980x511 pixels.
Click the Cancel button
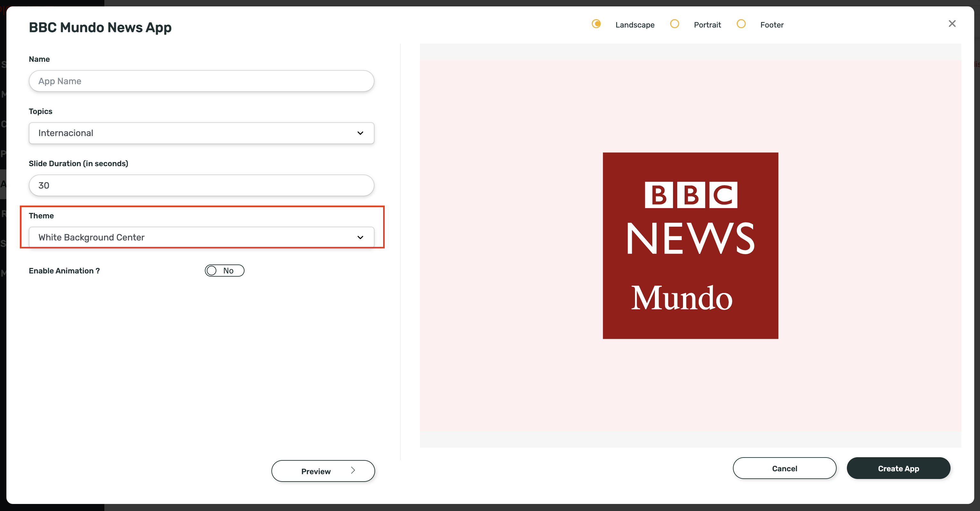click(784, 468)
